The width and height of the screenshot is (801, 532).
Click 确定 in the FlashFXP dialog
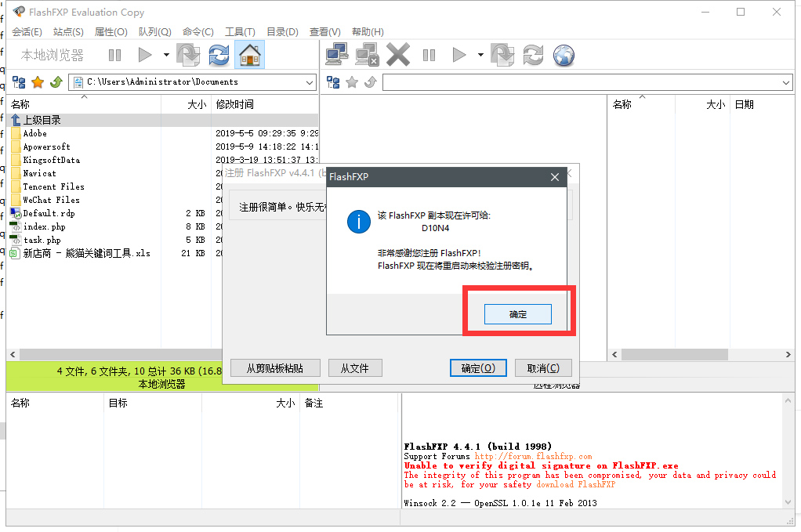point(518,314)
